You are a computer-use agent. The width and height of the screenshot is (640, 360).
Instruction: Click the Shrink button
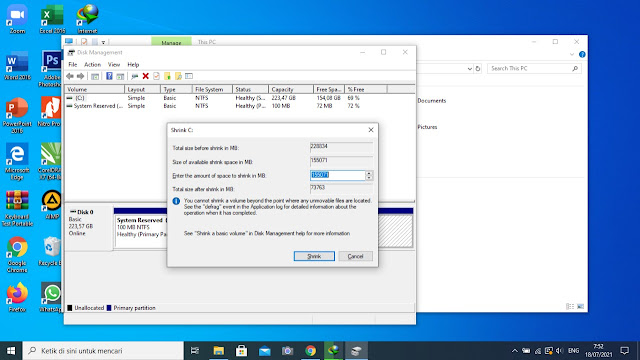[314, 256]
